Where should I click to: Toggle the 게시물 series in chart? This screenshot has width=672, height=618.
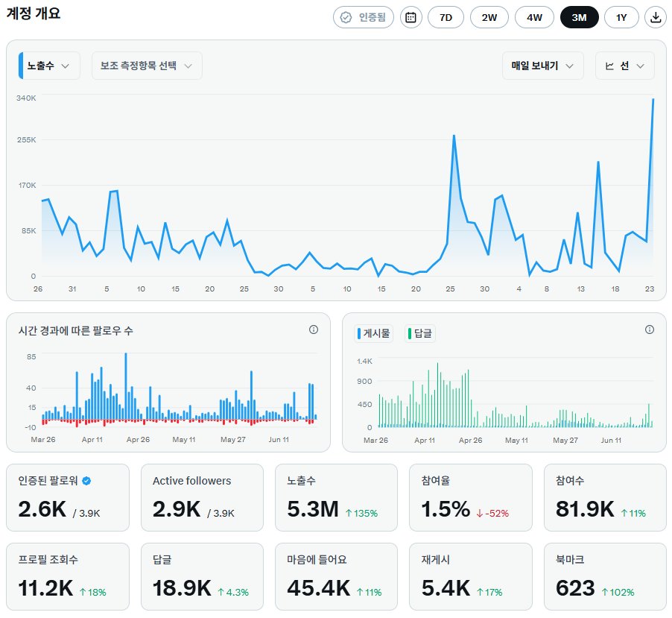pyautogui.click(x=374, y=333)
